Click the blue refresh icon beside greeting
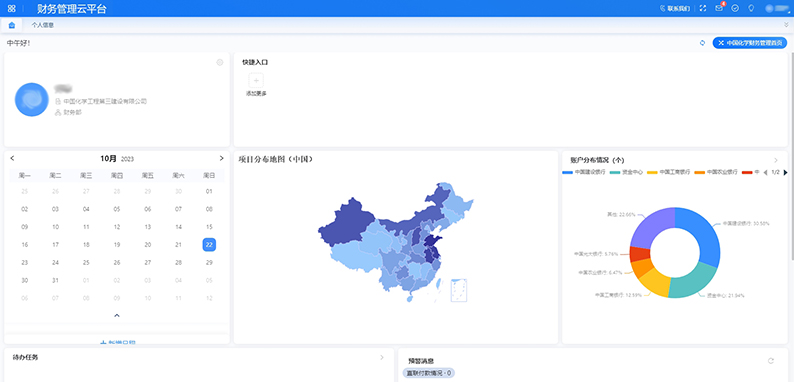This screenshot has width=794, height=382. pos(702,43)
